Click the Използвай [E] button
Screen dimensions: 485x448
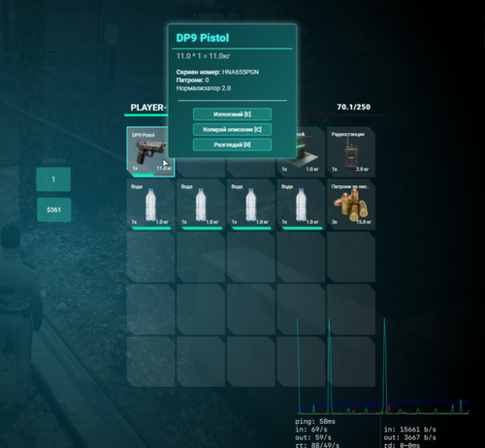232,114
